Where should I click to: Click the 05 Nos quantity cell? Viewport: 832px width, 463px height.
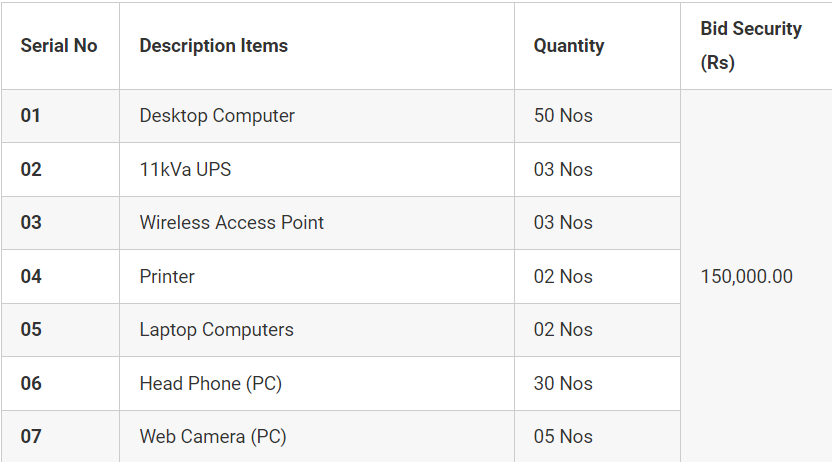pyautogui.click(x=563, y=437)
